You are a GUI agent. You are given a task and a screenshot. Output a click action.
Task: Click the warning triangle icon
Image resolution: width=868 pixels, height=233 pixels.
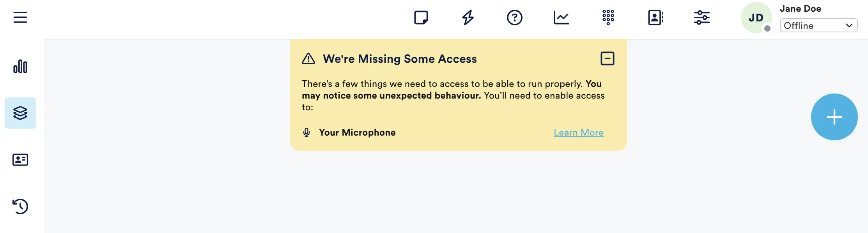coord(308,58)
